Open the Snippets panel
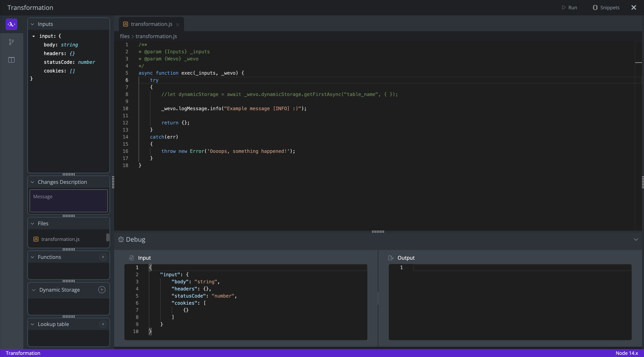The width and height of the screenshot is (644, 357). click(606, 8)
